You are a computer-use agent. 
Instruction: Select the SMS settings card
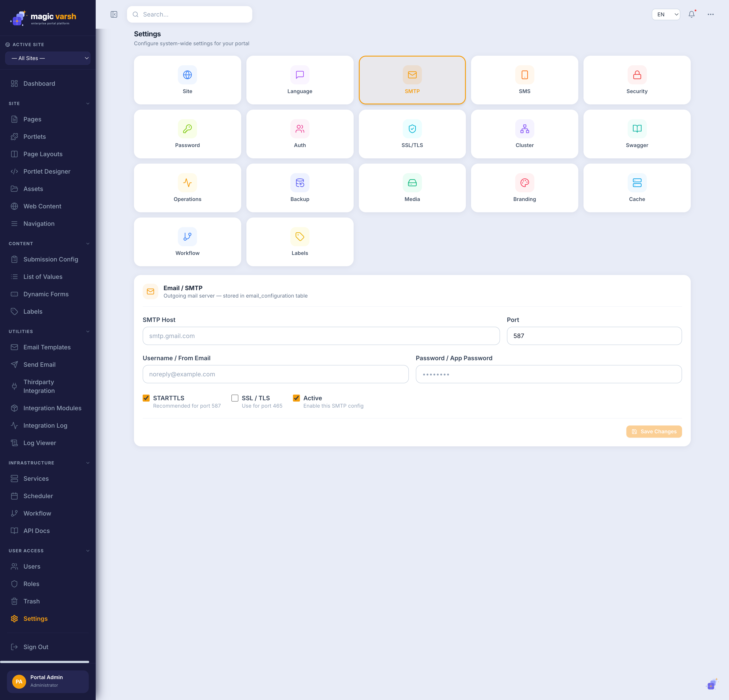tap(524, 80)
